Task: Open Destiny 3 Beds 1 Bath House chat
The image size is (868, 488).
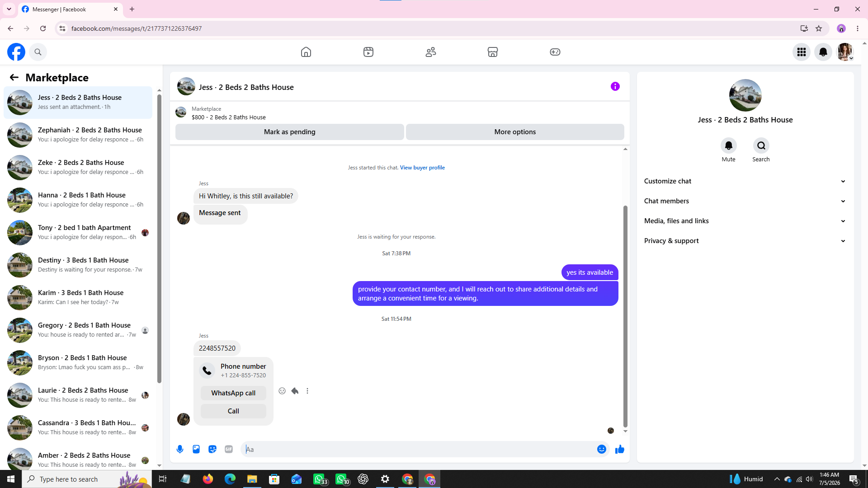Action: tap(78, 265)
